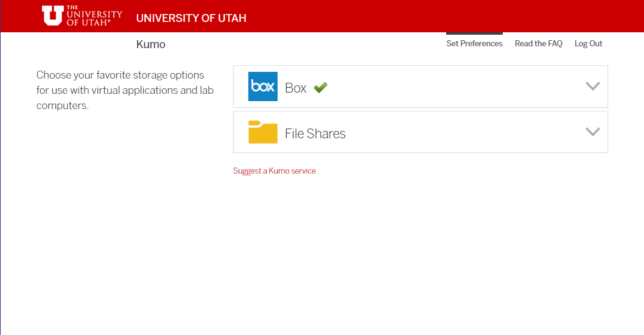Click the University of Utah wordmark beside the U
The height and width of the screenshot is (335, 644).
click(x=94, y=16)
